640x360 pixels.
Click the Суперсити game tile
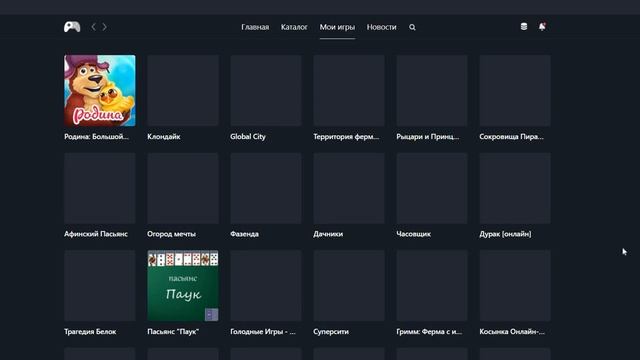pos(349,286)
